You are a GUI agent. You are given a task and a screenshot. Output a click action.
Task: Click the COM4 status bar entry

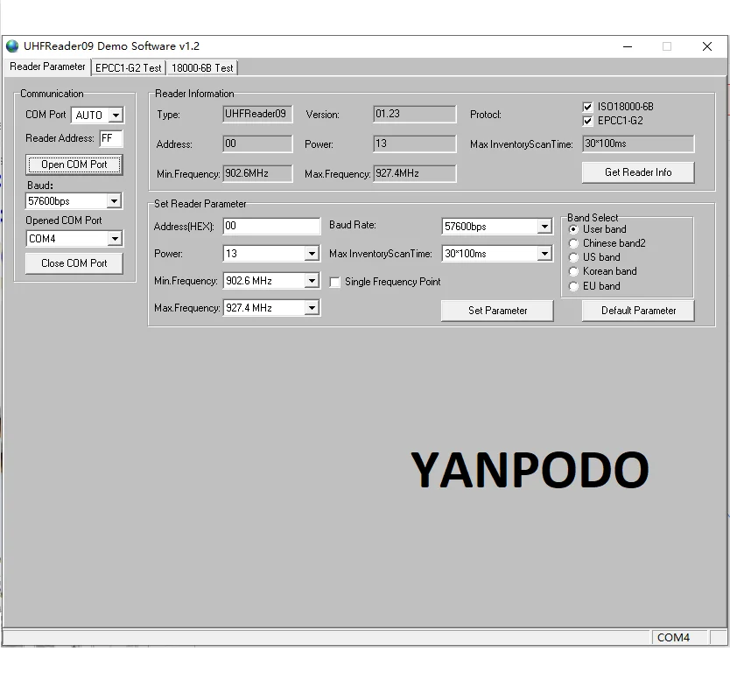coord(678,637)
